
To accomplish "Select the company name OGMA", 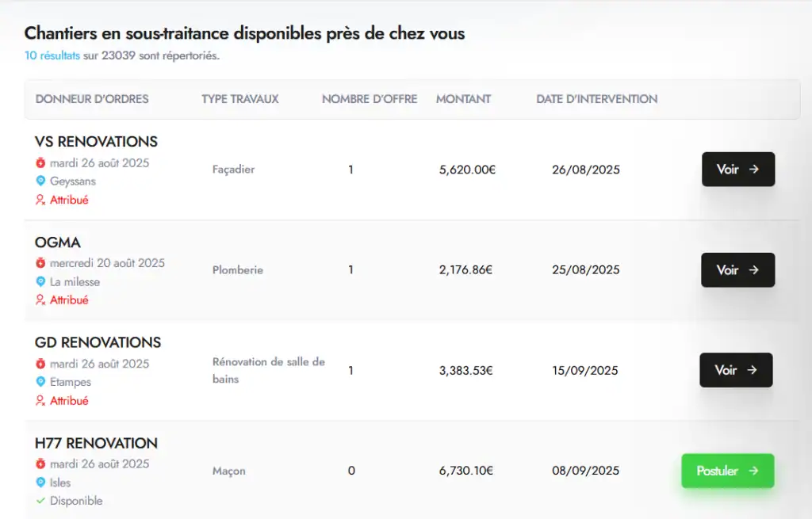I will [59, 242].
